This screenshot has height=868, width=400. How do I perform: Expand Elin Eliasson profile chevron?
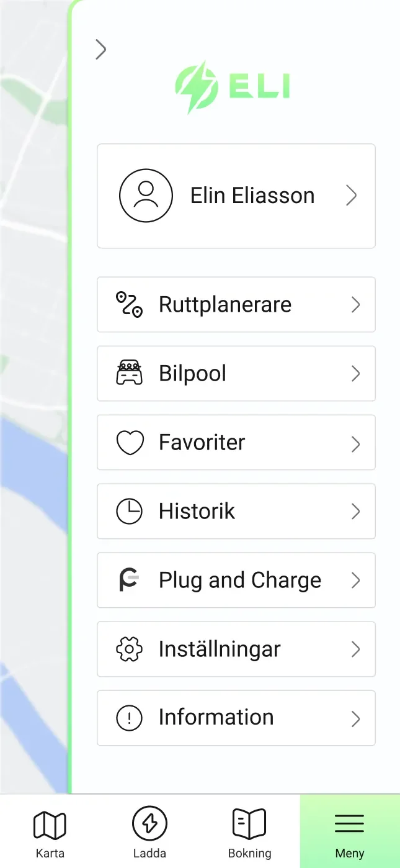352,196
